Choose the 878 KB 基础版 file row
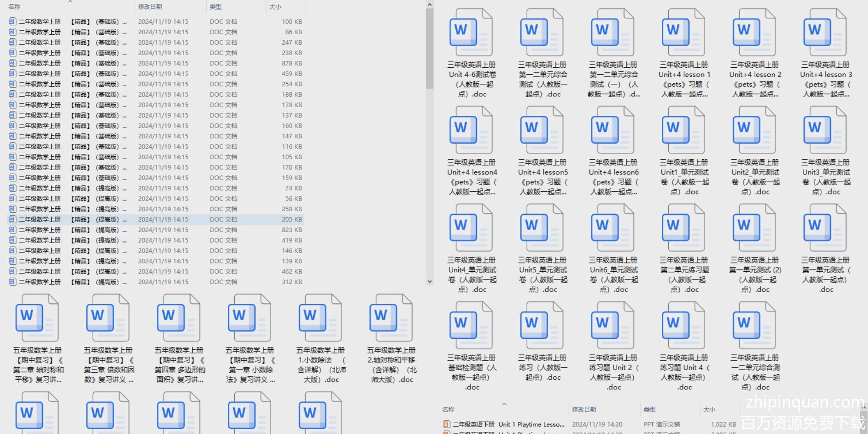The width and height of the screenshot is (868, 434). [155, 63]
